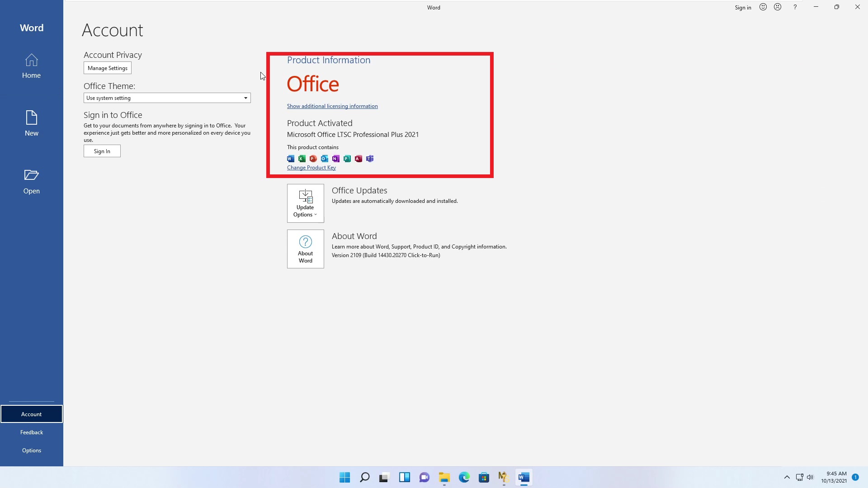Open Help with the question mark icon
Screen dimensions: 868x488
[795, 7]
